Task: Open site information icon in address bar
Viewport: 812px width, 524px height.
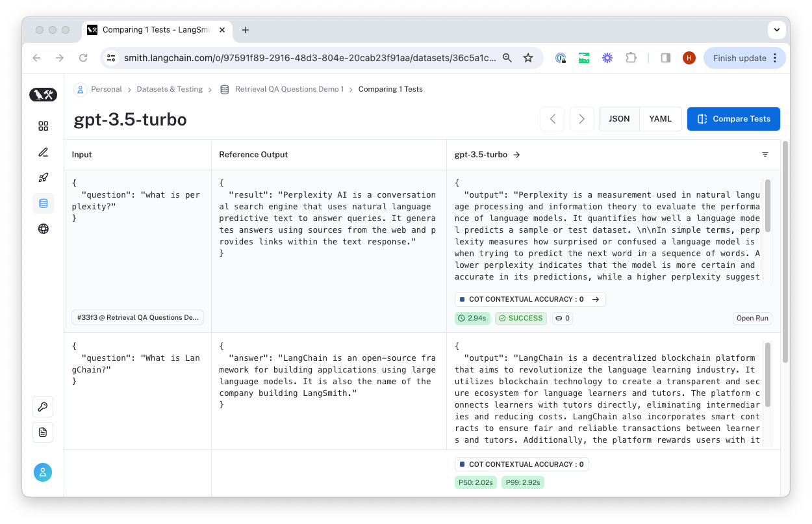Action: (112, 58)
